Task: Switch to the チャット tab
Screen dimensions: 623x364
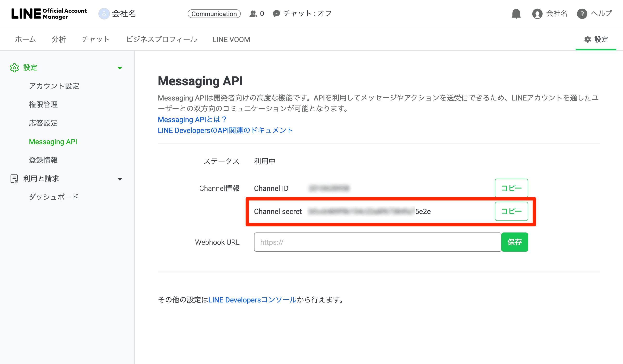Action: coord(96,39)
